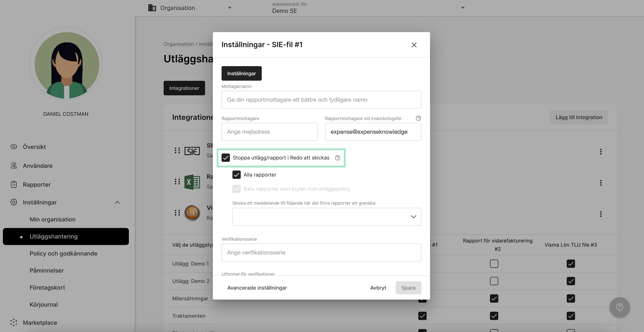Select the Inställningar tab in dialog
Image resolution: width=644 pixels, height=332 pixels.
coord(241,73)
